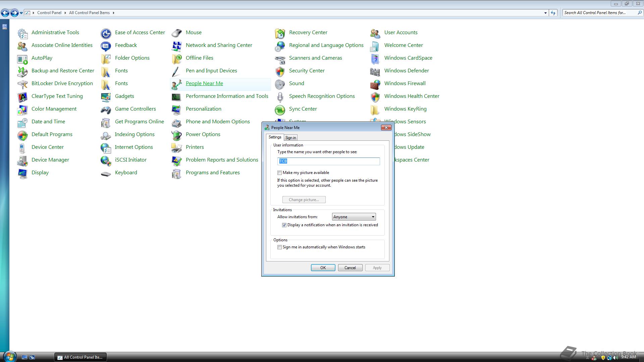
Task: Open the Internet Options icon
Action: [106, 148]
